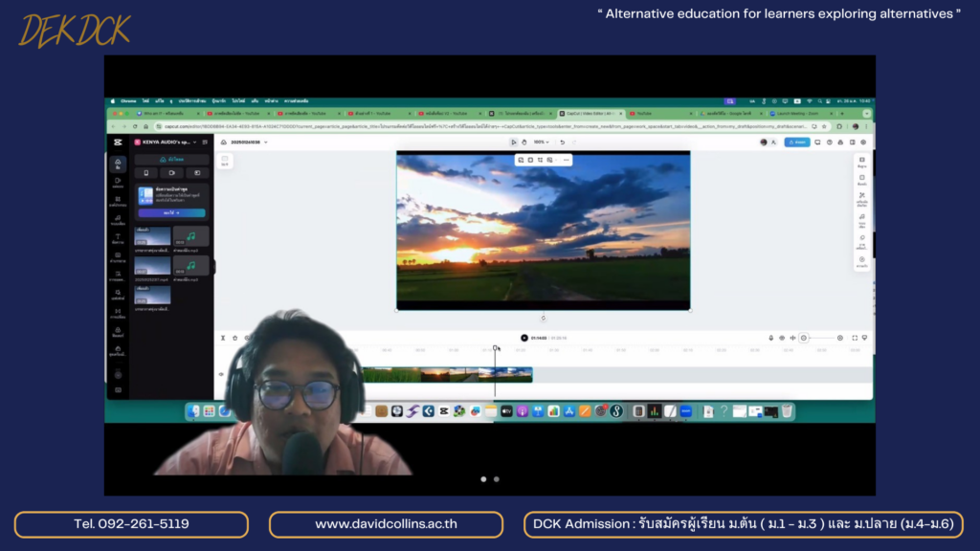
Task: Delete selected clip with trash icon
Action: click(234, 338)
